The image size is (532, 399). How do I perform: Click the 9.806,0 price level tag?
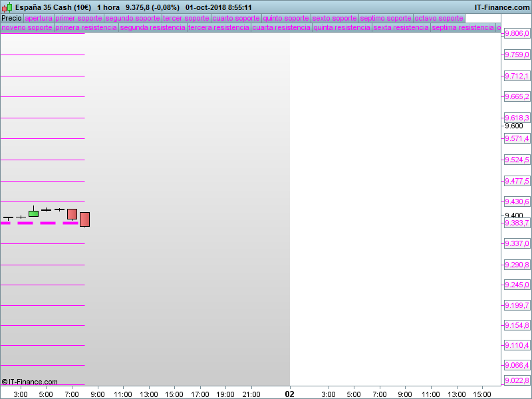coord(517,33)
